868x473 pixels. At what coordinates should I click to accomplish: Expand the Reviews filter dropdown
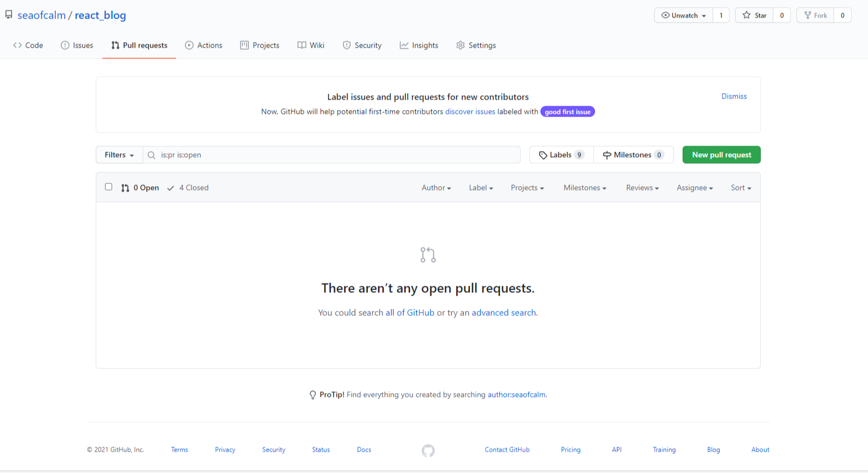tap(643, 188)
